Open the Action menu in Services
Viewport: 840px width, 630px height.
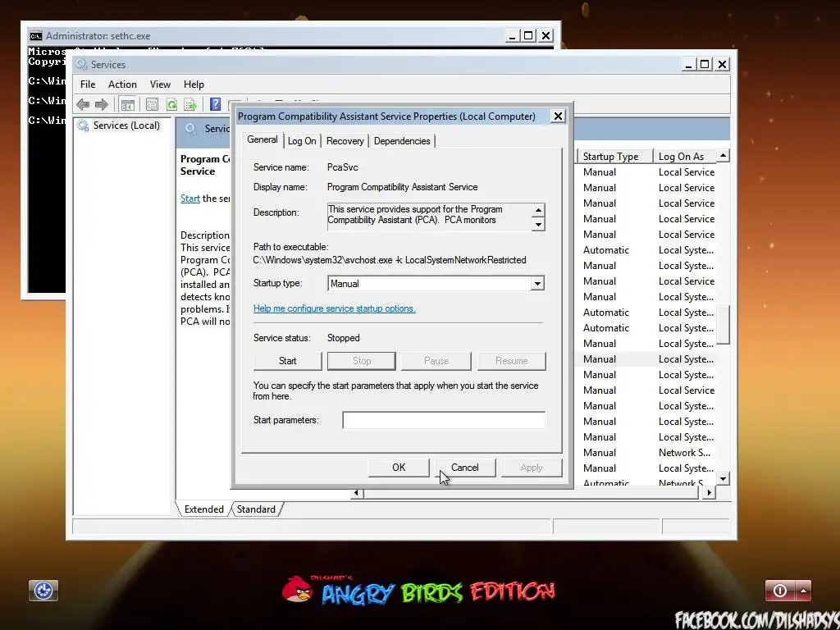coord(122,84)
